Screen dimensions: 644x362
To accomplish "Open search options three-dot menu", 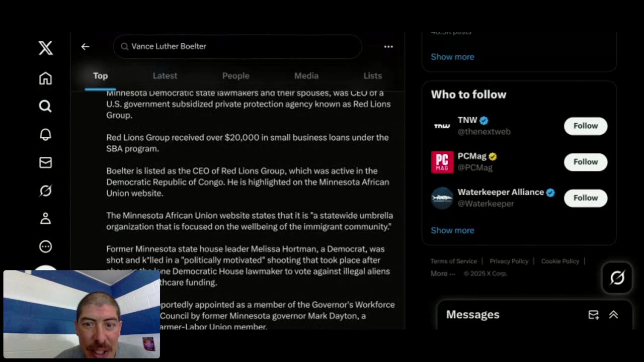I will click(388, 46).
